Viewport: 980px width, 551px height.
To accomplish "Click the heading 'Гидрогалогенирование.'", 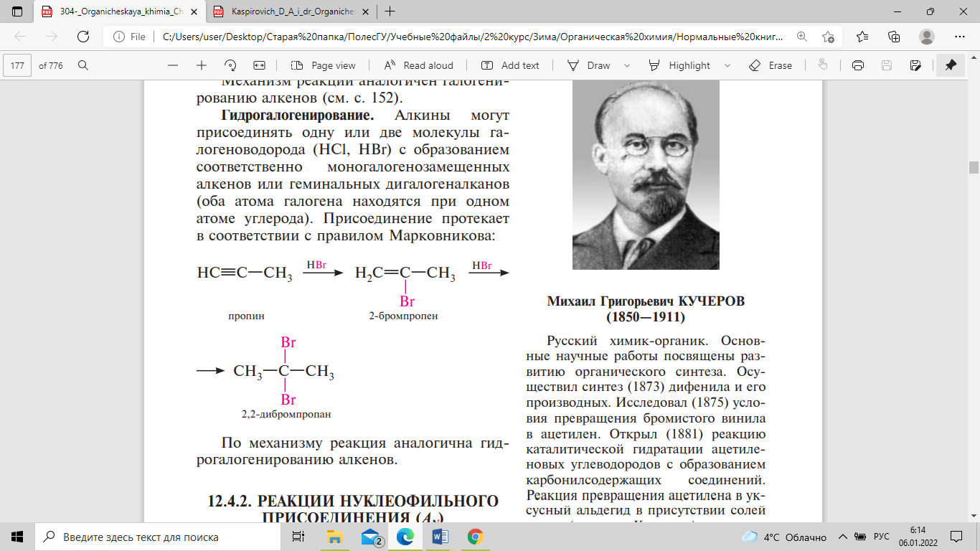I will pos(297,115).
